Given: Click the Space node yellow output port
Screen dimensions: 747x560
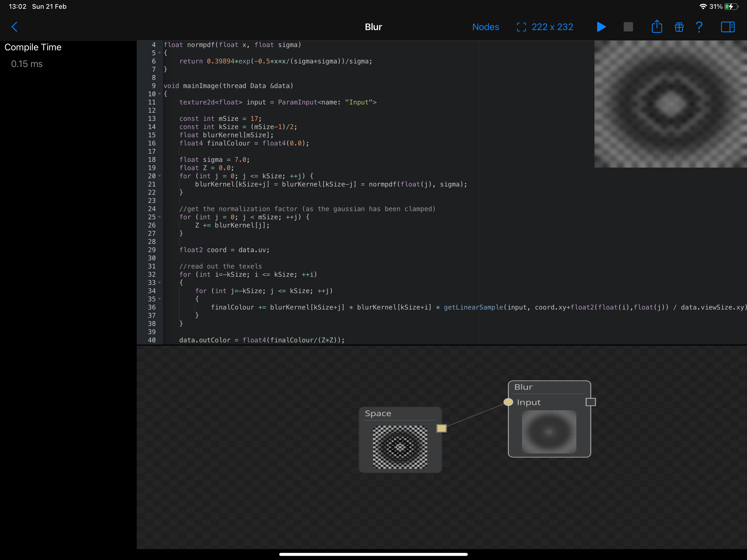Looking at the screenshot, I should click(x=441, y=428).
